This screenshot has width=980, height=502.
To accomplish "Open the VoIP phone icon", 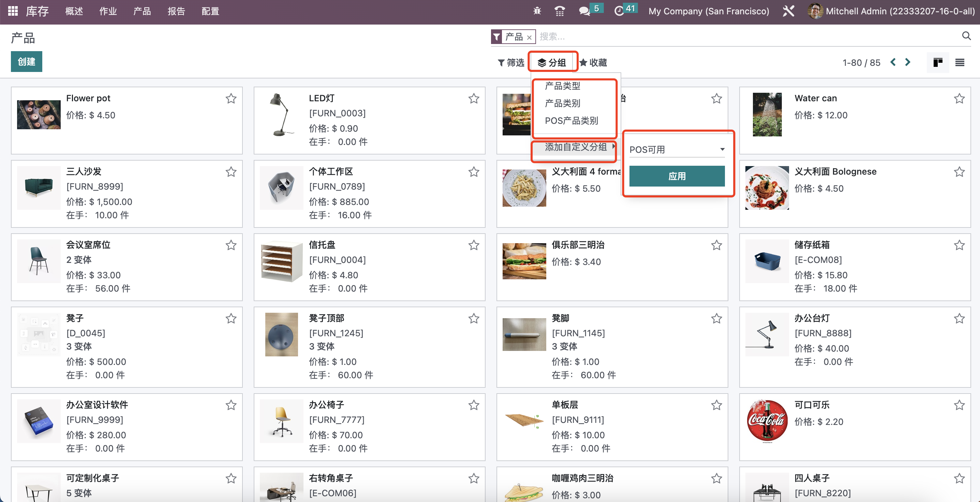I will (559, 11).
